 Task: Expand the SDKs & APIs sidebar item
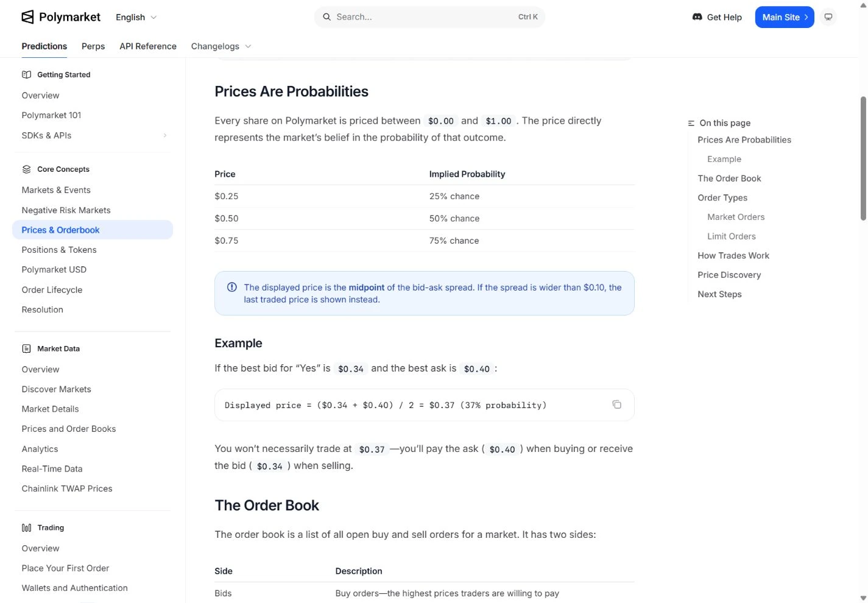coord(94,135)
